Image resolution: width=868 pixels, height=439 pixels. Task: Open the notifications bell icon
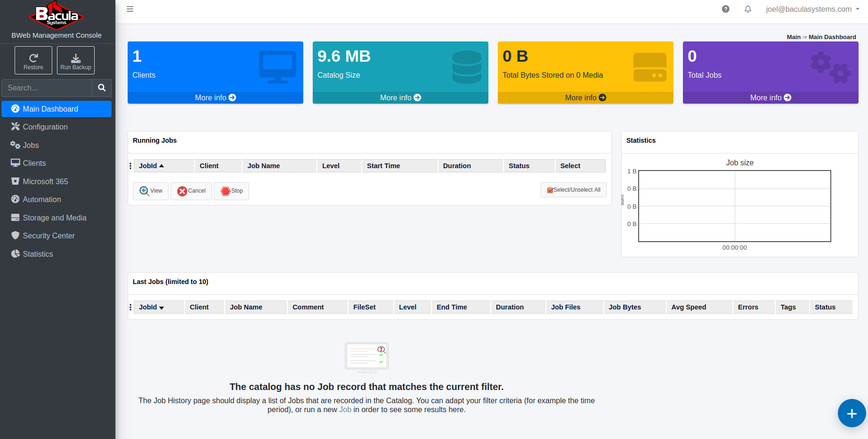748,9
